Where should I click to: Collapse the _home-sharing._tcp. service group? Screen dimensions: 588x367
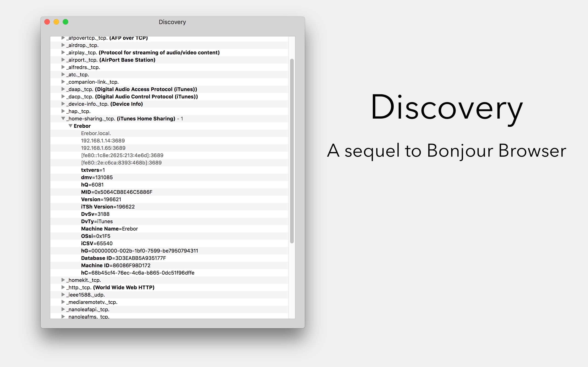pyautogui.click(x=63, y=118)
